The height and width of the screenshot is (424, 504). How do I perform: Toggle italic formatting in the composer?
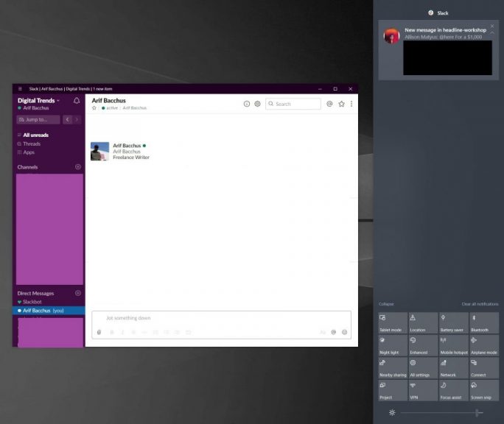click(122, 332)
